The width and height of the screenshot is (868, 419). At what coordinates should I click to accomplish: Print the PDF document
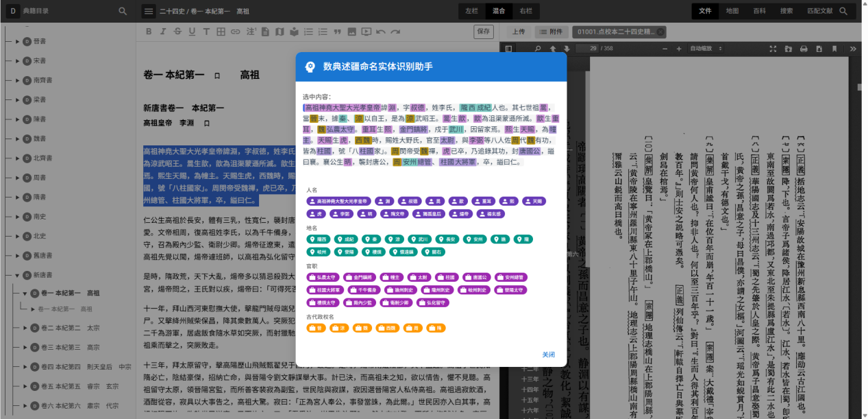coord(803,49)
